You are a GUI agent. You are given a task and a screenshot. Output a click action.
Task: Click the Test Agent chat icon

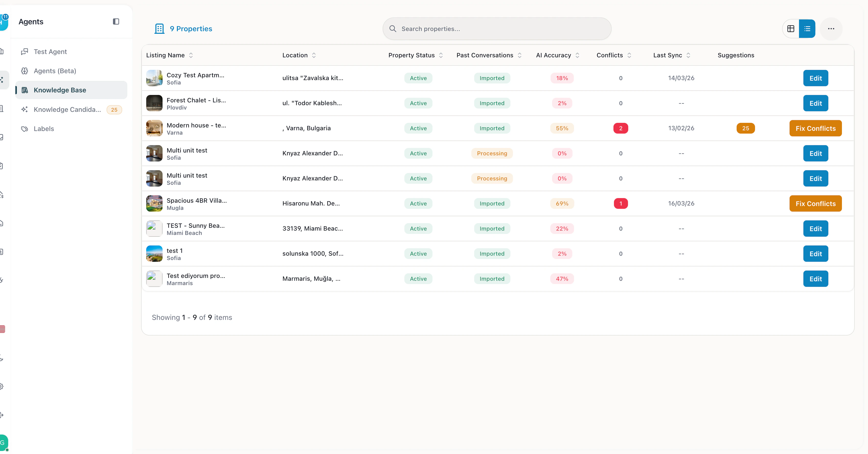click(25, 52)
